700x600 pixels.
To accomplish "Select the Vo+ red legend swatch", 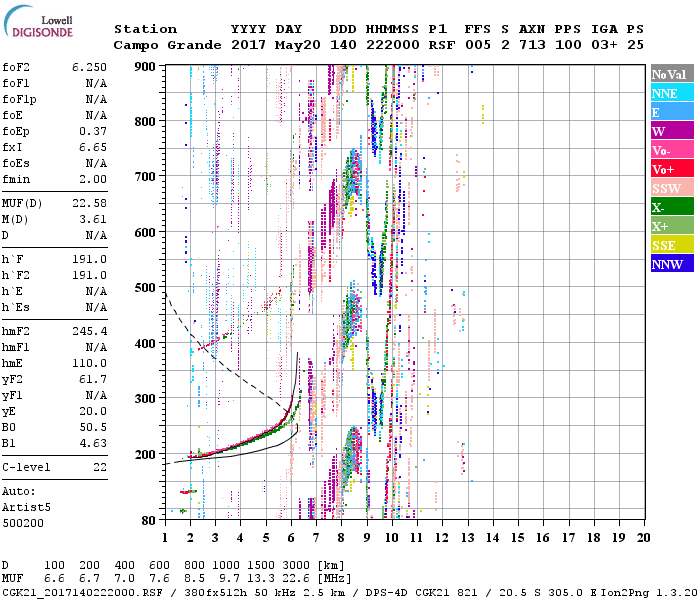I will (672, 169).
